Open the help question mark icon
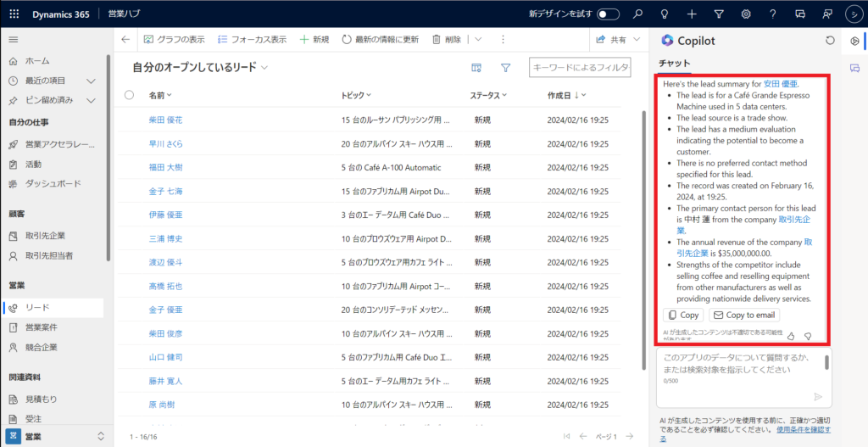868x447 pixels. click(x=773, y=14)
